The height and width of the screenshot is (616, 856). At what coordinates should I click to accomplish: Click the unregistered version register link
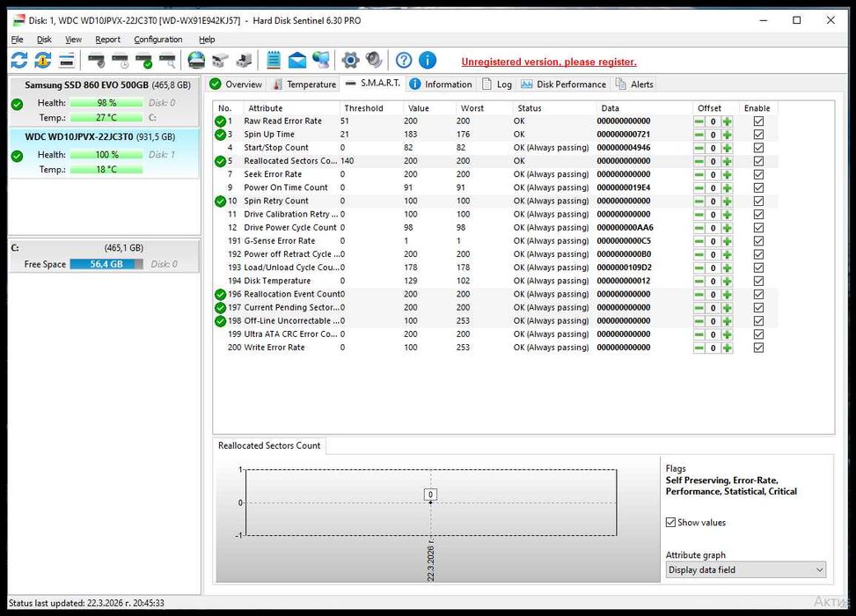[549, 62]
